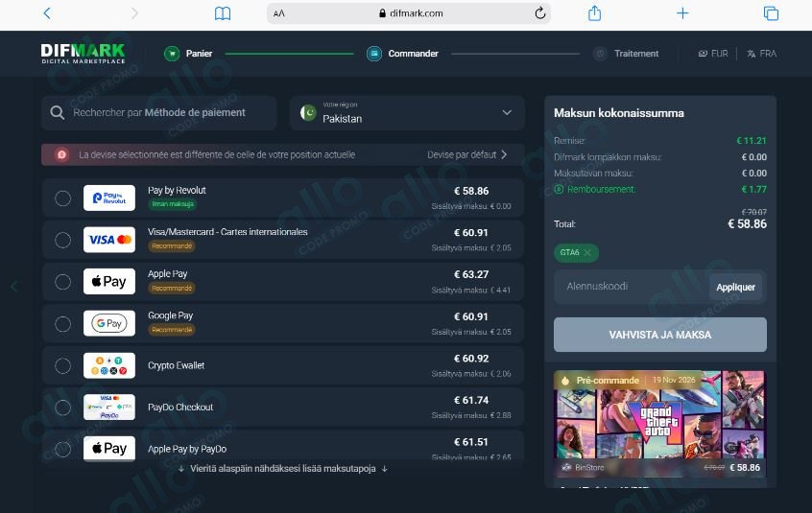The height and width of the screenshot is (513, 812).
Task: Open the Safari share sheet icon
Action: (594, 12)
